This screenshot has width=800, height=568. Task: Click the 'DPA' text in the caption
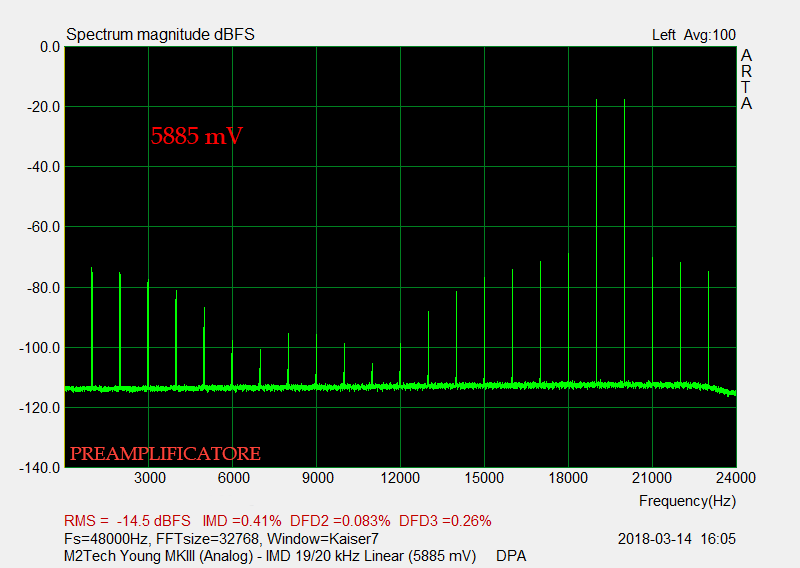(x=511, y=556)
